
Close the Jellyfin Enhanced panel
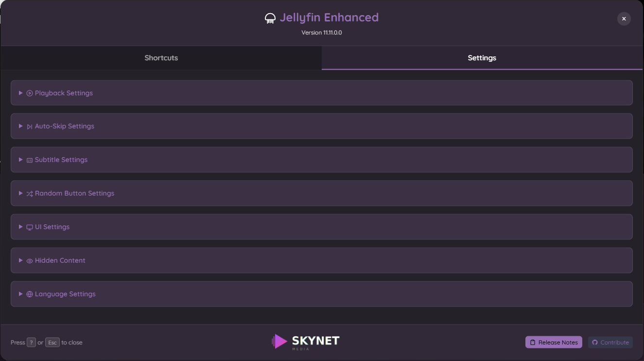tap(624, 18)
